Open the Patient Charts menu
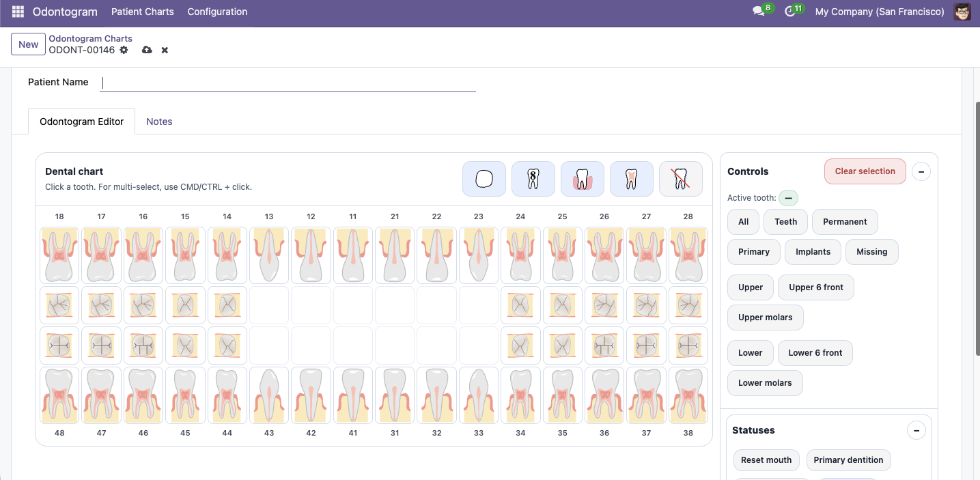 [x=142, y=12]
